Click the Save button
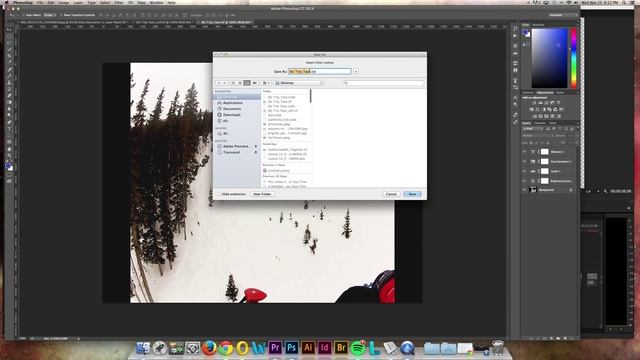 coord(412,194)
